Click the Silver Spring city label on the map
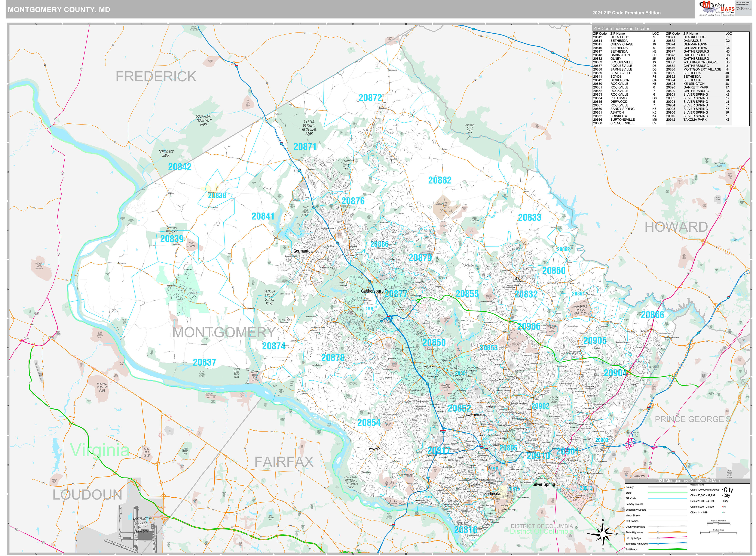Image resolution: width=756 pixels, height=556 pixels. (544, 484)
